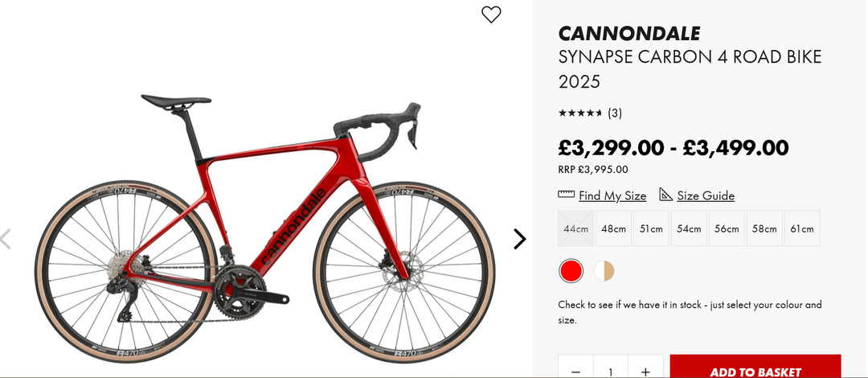Screen dimensions: 868x378
Task: Select the red colour swatch
Action: pyautogui.click(x=571, y=271)
